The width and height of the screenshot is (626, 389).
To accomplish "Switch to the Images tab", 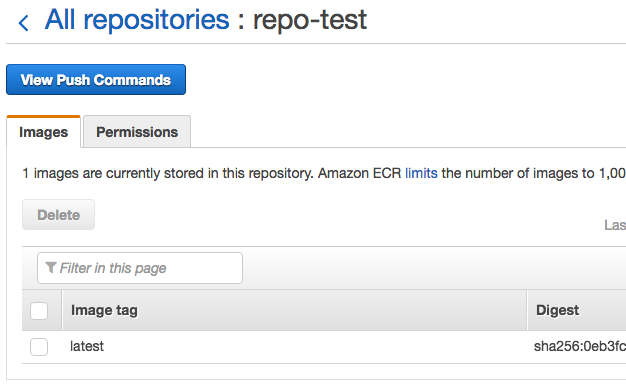I will point(44,132).
